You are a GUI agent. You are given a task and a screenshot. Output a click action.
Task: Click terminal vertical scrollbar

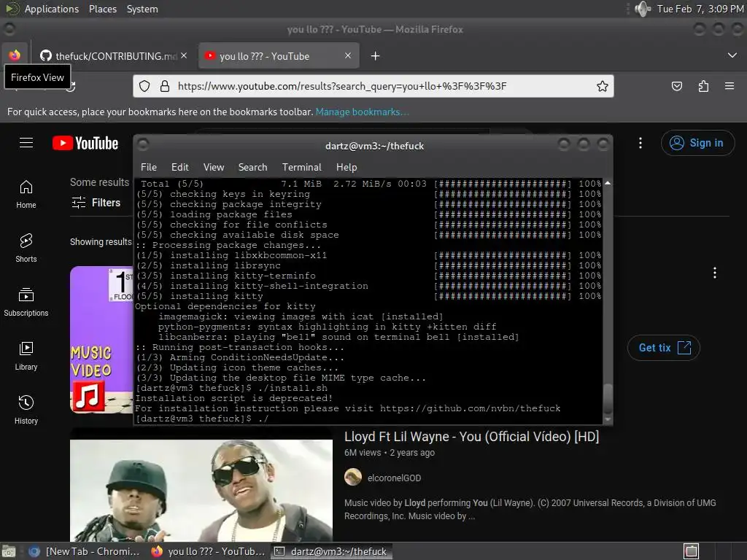(x=608, y=301)
